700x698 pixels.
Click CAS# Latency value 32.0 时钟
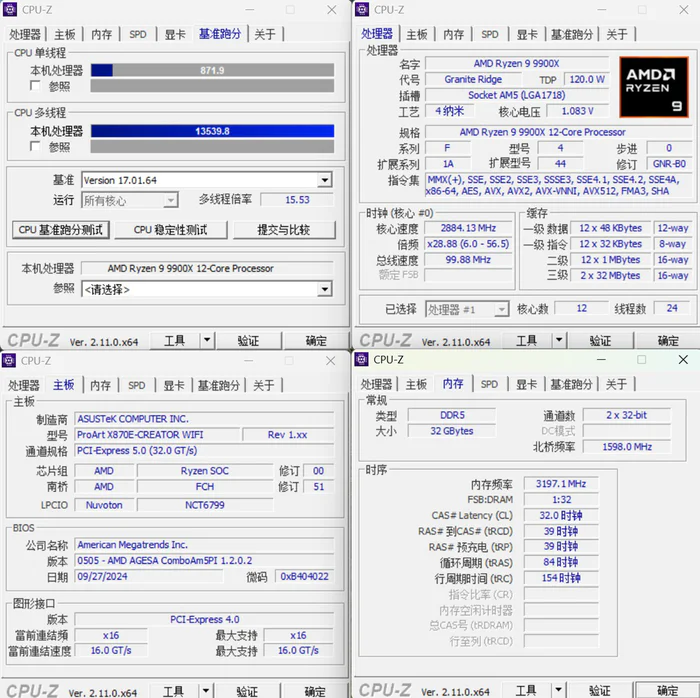(x=561, y=515)
